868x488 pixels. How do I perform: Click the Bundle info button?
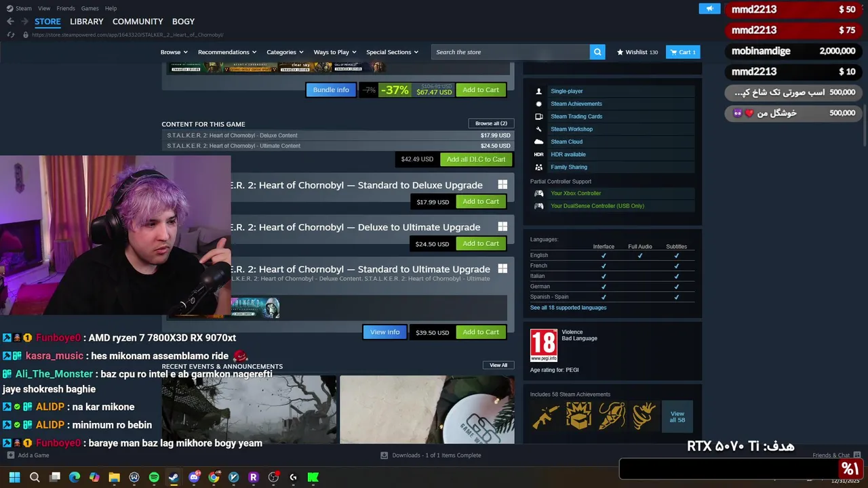(331, 90)
